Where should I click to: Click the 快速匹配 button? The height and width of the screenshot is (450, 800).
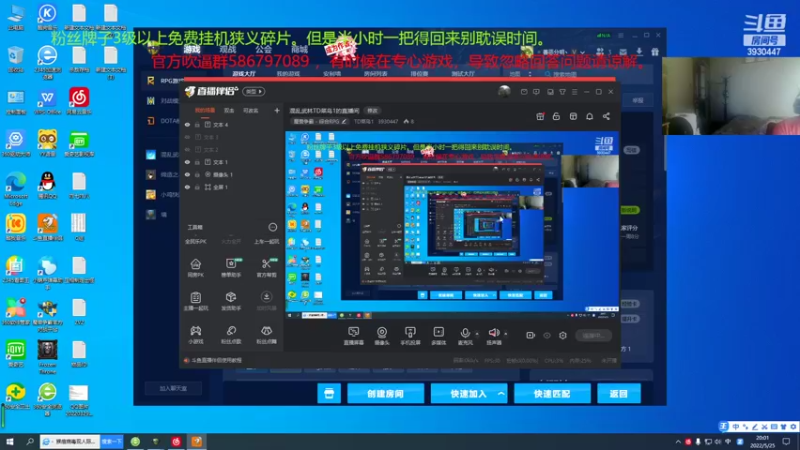click(x=552, y=394)
